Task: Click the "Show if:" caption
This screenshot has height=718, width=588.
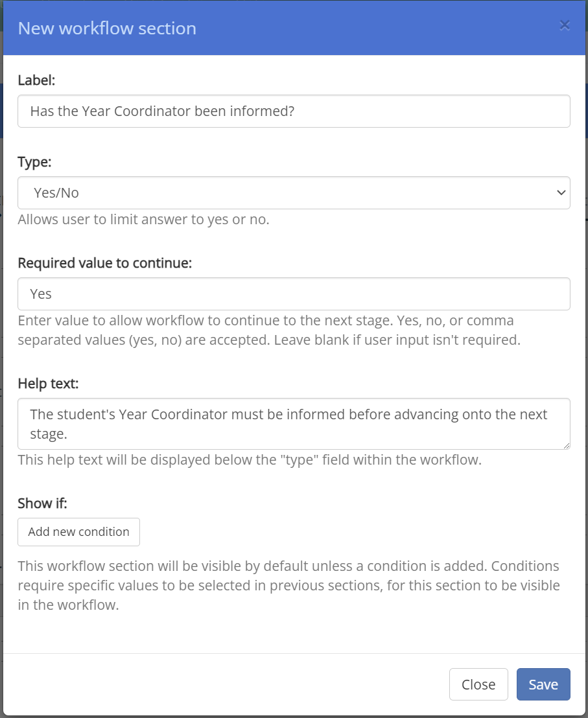Action: pos(42,504)
